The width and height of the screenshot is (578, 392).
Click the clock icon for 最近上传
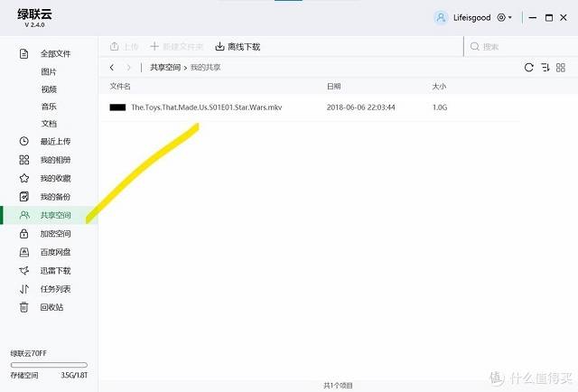pos(24,141)
